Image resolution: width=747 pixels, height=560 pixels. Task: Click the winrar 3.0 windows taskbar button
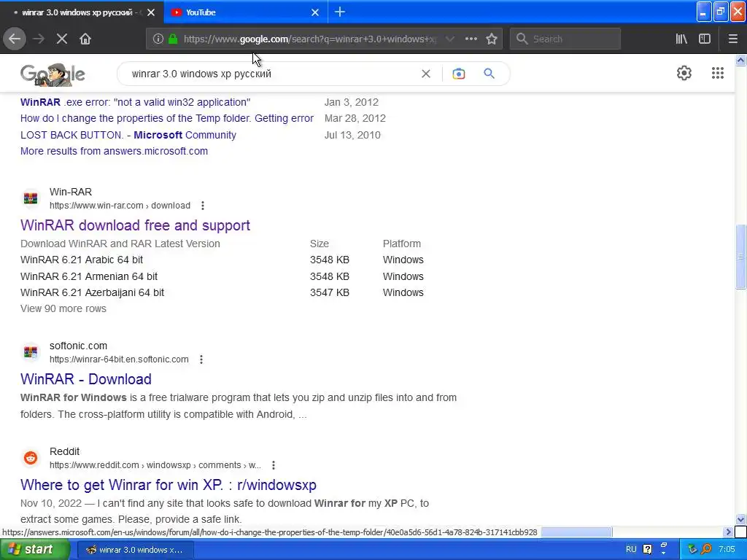(135, 550)
